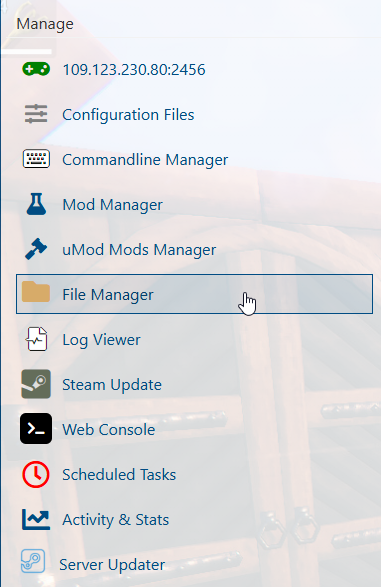Click the Mod Manager flask icon
This screenshot has width=381, height=587.
point(36,204)
